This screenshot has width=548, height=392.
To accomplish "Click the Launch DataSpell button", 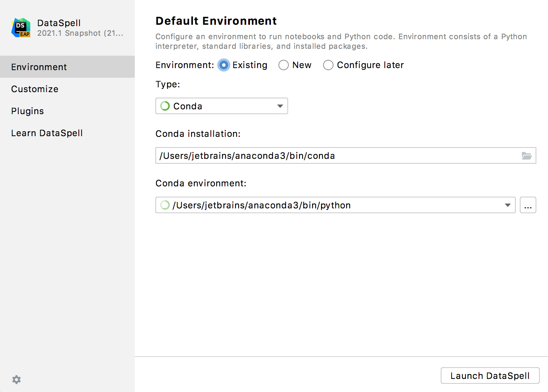I will click(490, 375).
